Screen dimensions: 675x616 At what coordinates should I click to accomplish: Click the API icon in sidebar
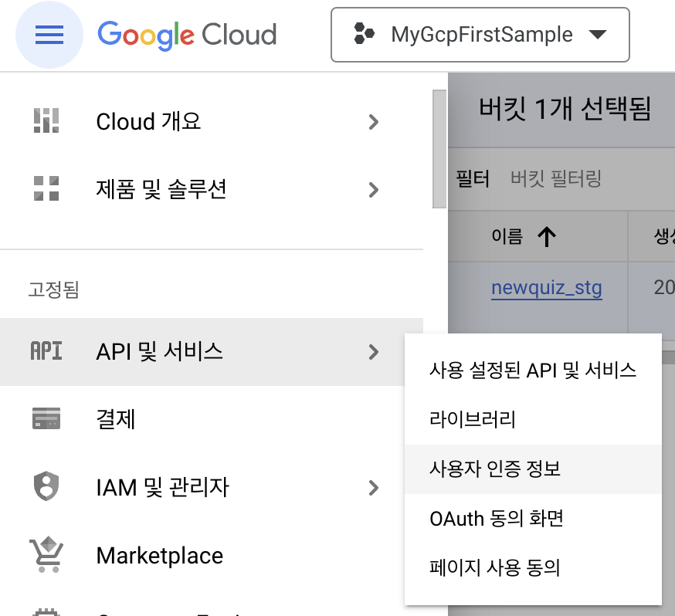[x=46, y=351]
